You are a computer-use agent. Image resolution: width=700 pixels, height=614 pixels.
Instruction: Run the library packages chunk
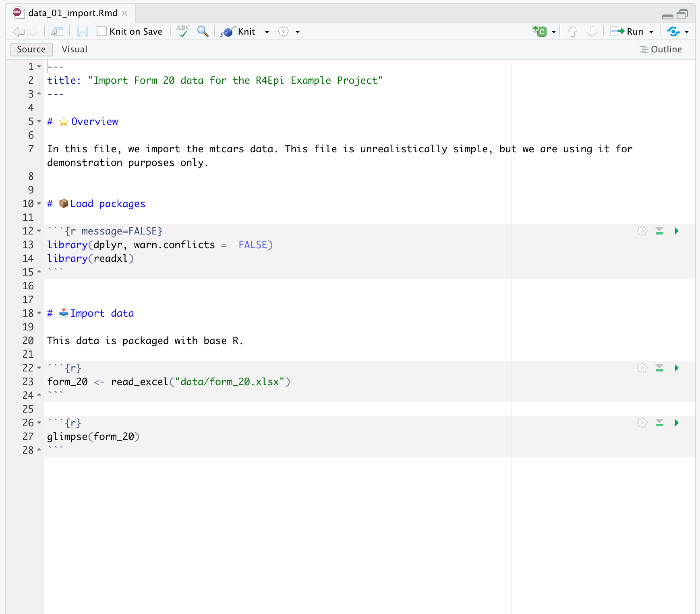[x=677, y=231]
